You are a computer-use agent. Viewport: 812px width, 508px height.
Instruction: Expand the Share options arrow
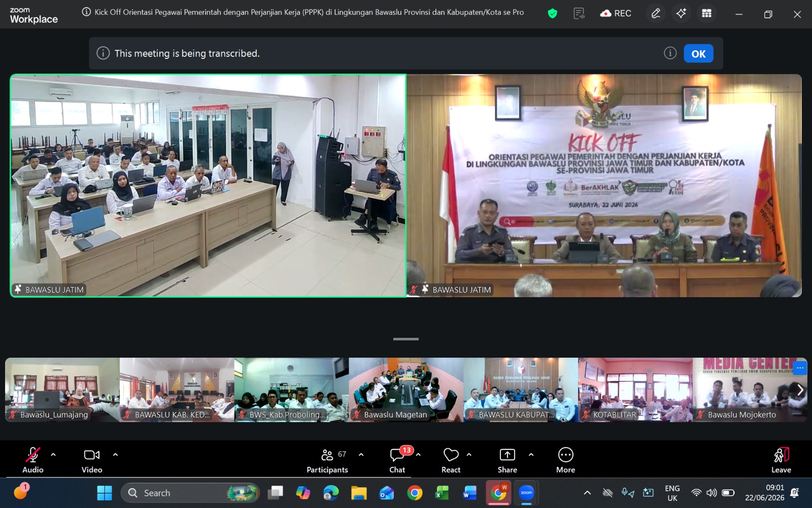click(531, 455)
